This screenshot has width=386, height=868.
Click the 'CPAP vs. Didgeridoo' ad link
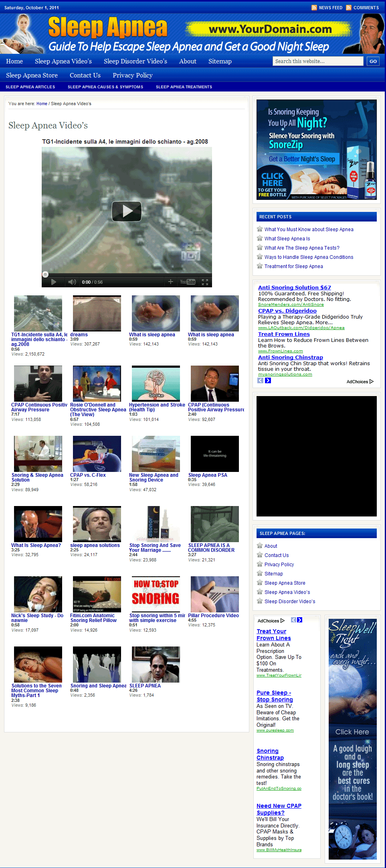(287, 311)
